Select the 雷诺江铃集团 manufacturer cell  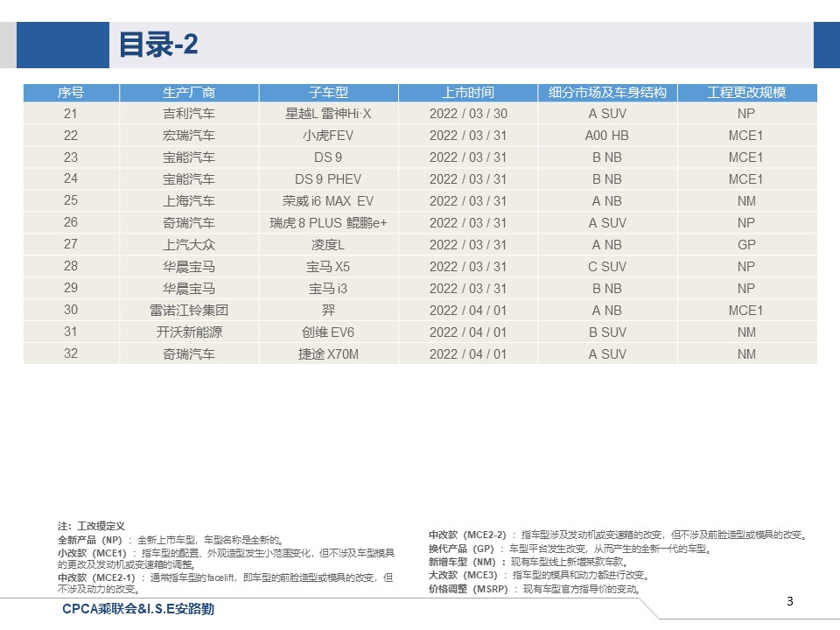click(189, 310)
